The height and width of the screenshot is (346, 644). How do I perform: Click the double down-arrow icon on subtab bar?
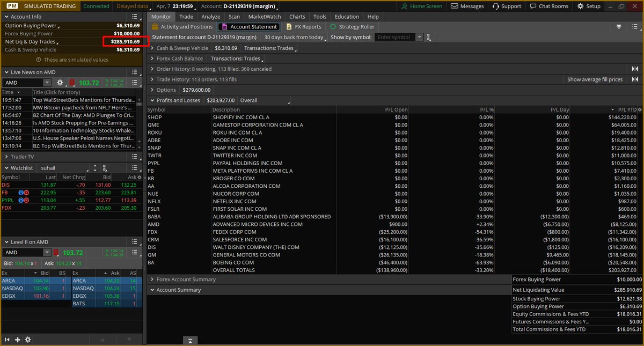coord(619,27)
